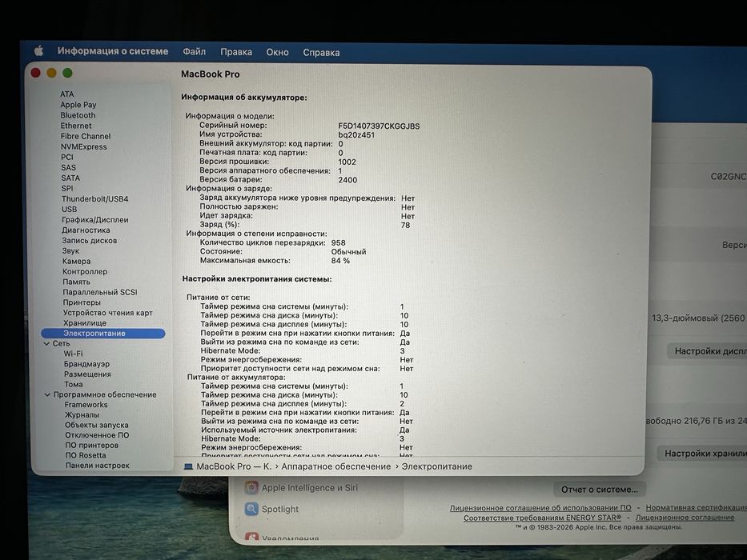747x560 pixels.
Task: Open the short Лицензионное соглашение link
Action: coord(685,517)
